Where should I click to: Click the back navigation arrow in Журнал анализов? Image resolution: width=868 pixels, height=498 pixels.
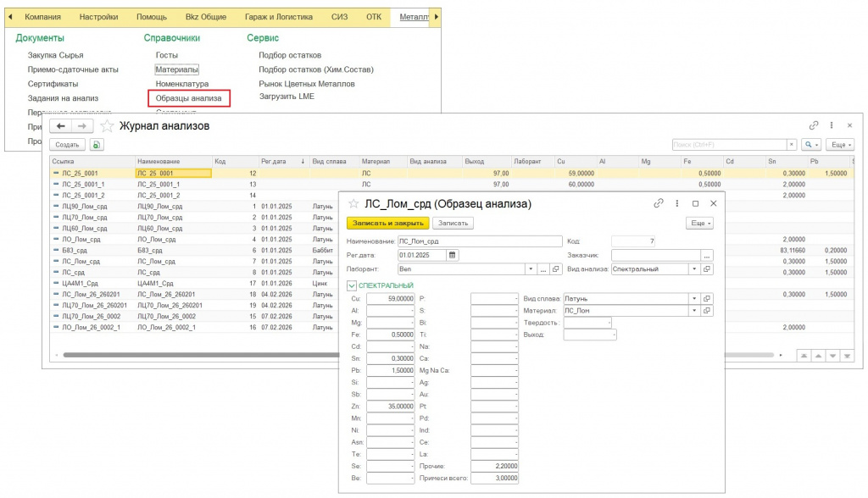point(61,125)
